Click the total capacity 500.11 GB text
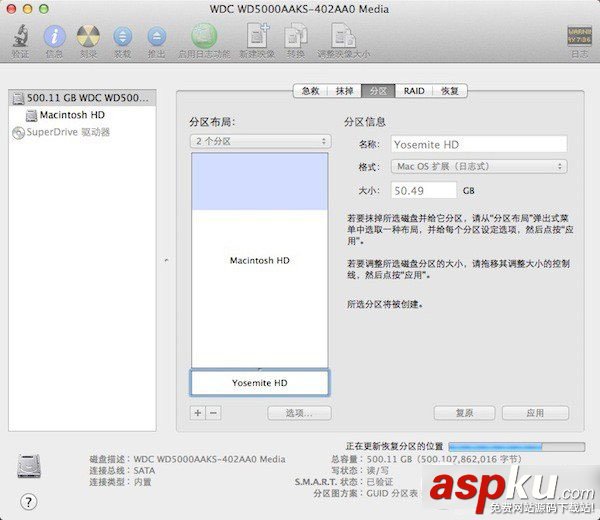600x520 pixels. click(444, 459)
